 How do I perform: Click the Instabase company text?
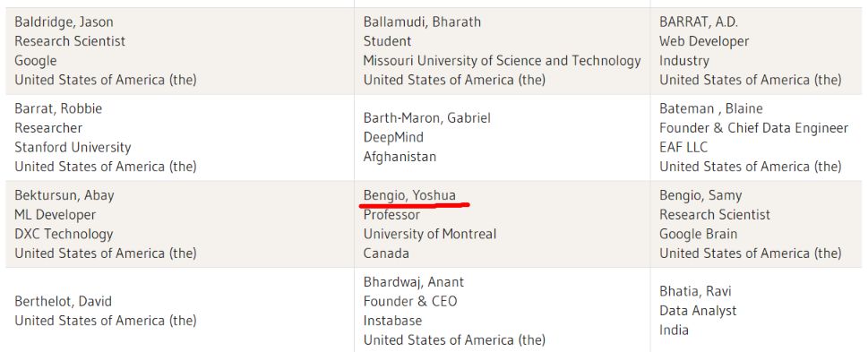point(392,321)
